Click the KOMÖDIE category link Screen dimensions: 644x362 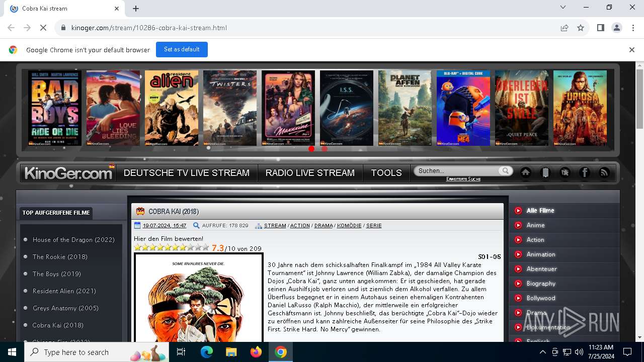click(x=349, y=226)
